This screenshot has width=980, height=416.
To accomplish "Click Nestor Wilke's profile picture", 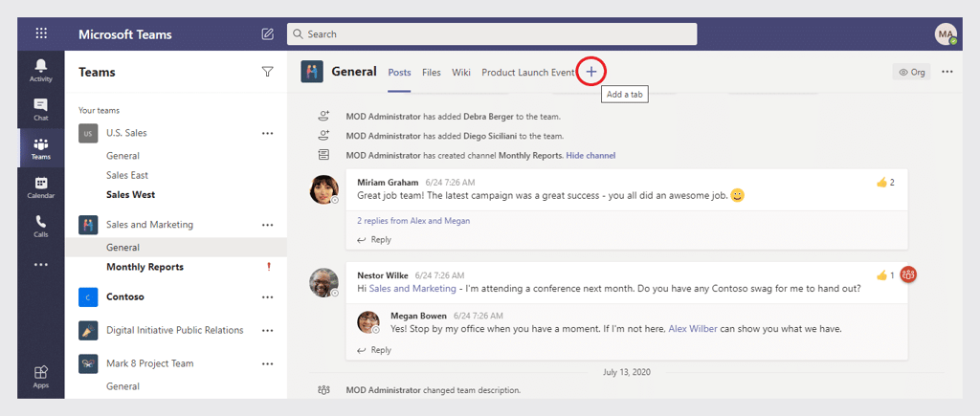I will coord(323,282).
